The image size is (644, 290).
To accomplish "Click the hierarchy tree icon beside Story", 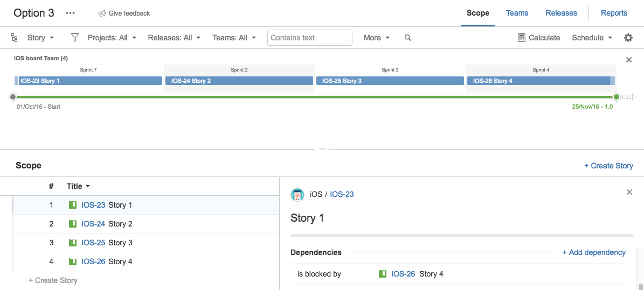I will point(15,38).
